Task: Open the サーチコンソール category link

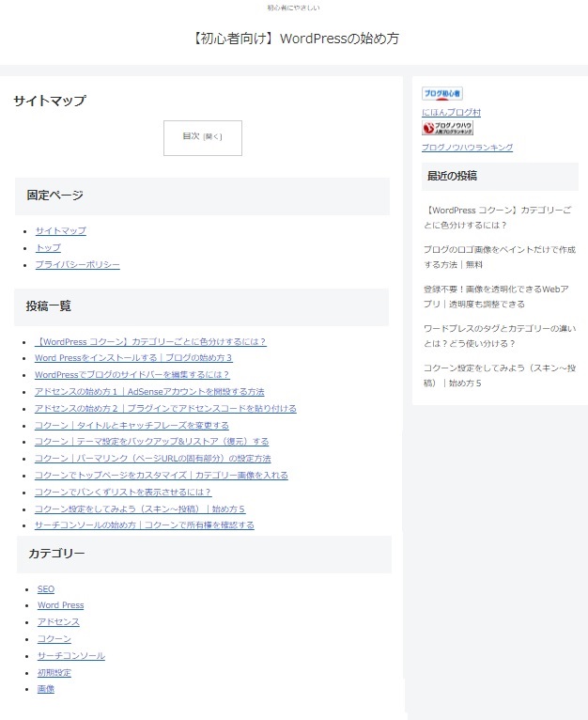Action: click(x=71, y=656)
